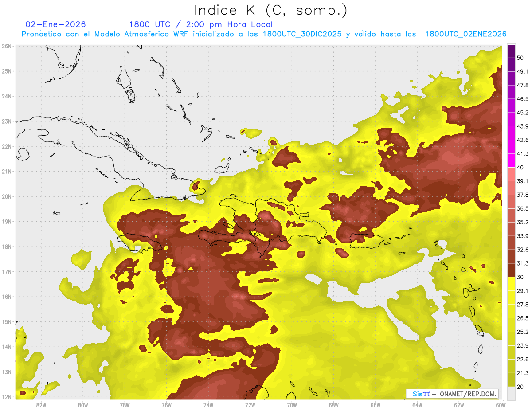Click the colorbar value '37.8'
Image resolution: width=532 pixels, height=411 pixels.
522,195
